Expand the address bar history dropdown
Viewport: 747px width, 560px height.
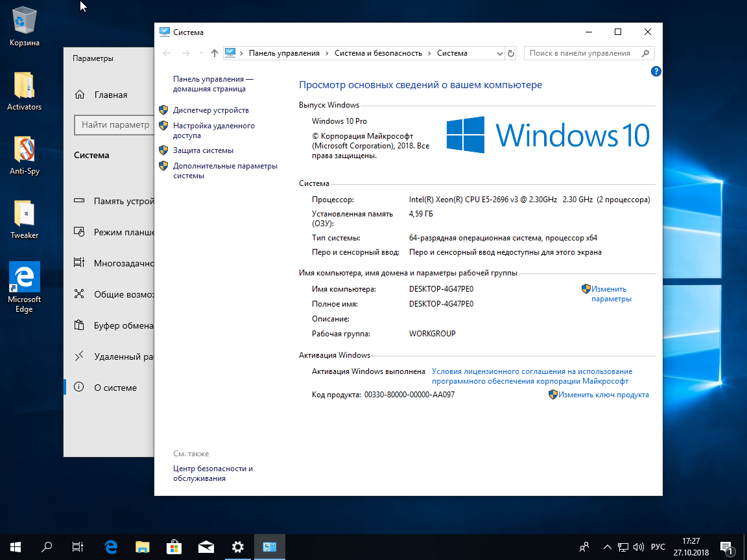tap(499, 53)
